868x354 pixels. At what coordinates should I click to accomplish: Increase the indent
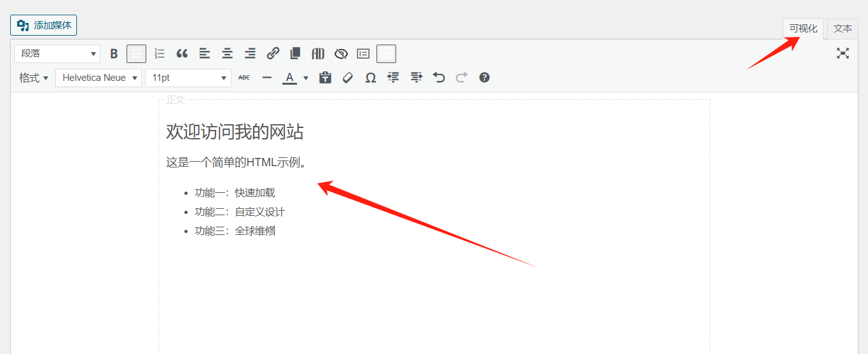pos(416,78)
